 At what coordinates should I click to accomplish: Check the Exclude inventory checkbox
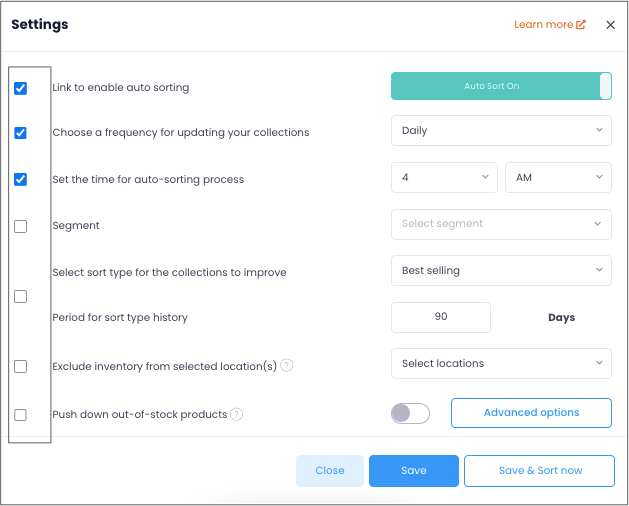click(x=20, y=366)
